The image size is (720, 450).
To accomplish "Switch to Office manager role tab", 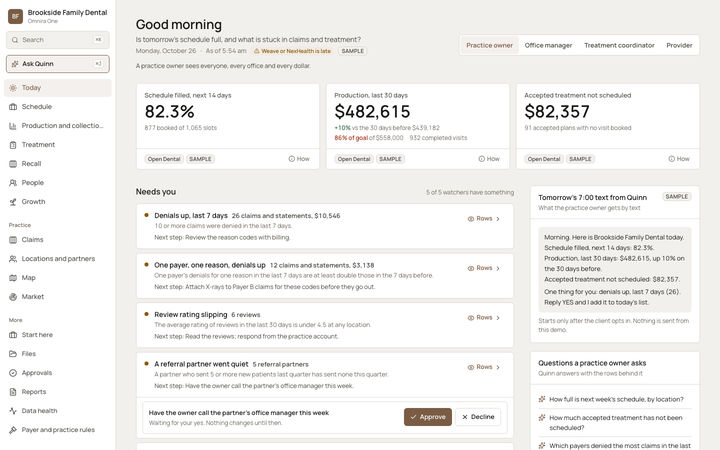I will (x=548, y=45).
